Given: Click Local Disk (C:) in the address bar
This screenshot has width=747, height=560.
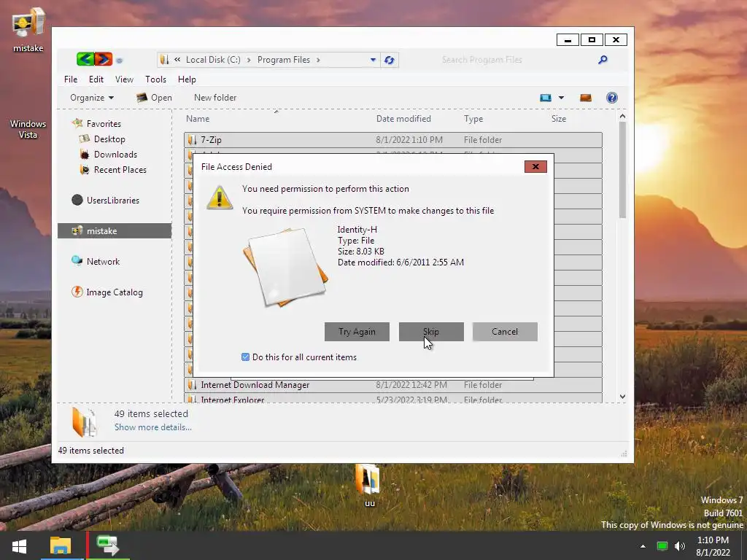Looking at the screenshot, I should coord(213,60).
